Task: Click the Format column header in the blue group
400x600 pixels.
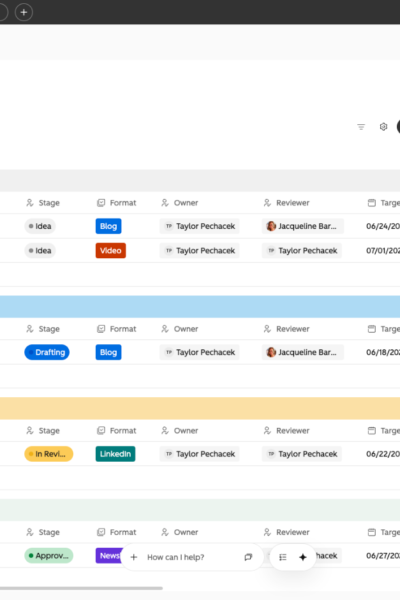Action: [116, 329]
